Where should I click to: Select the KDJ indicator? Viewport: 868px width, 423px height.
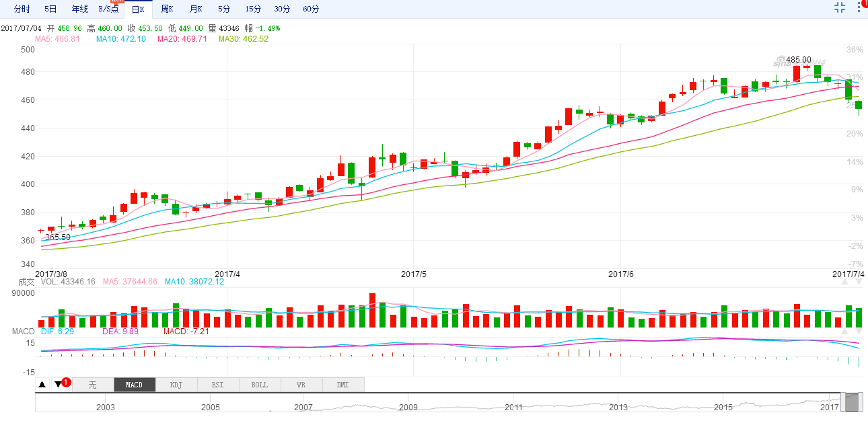coord(176,385)
